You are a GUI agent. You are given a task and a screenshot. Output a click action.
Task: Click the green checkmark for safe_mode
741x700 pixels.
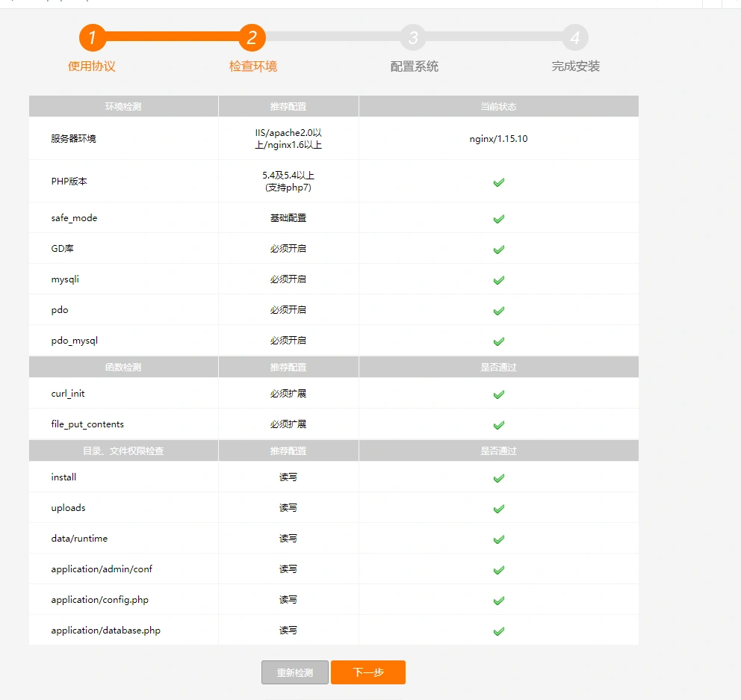[498, 219]
